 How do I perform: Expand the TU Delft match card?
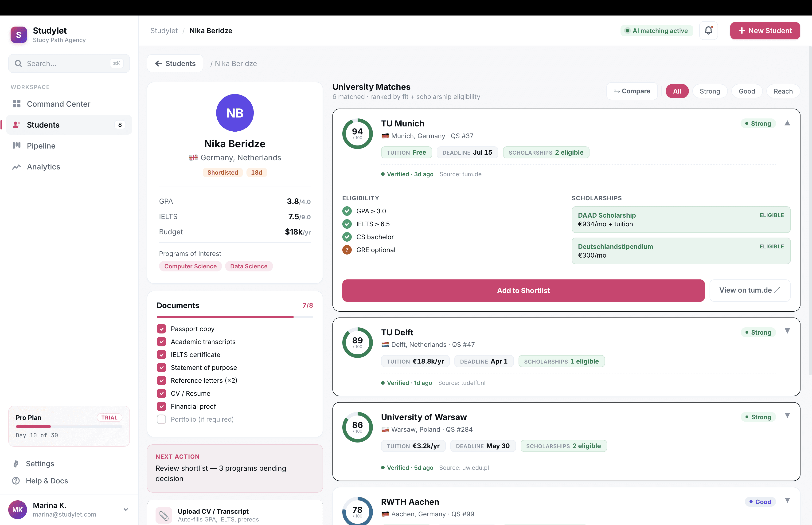(787, 331)
